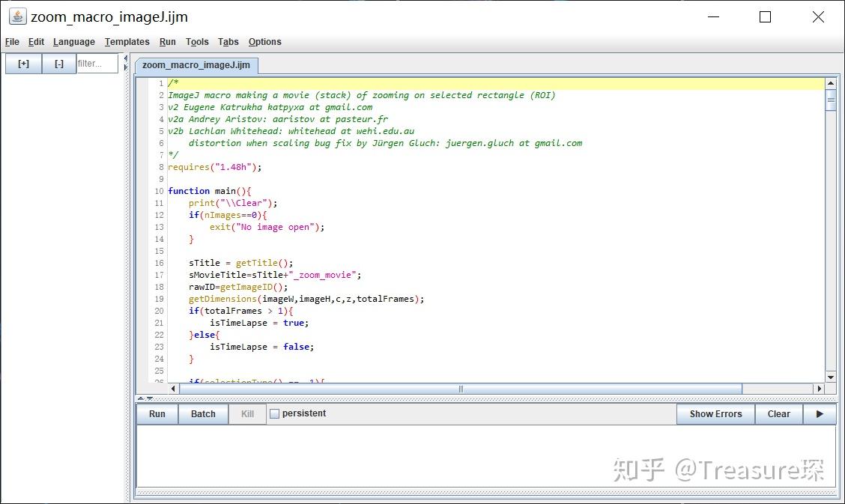Click the line 'exit("No image open");'
Viewport: 845px width, 504px height.
[267, 227]
